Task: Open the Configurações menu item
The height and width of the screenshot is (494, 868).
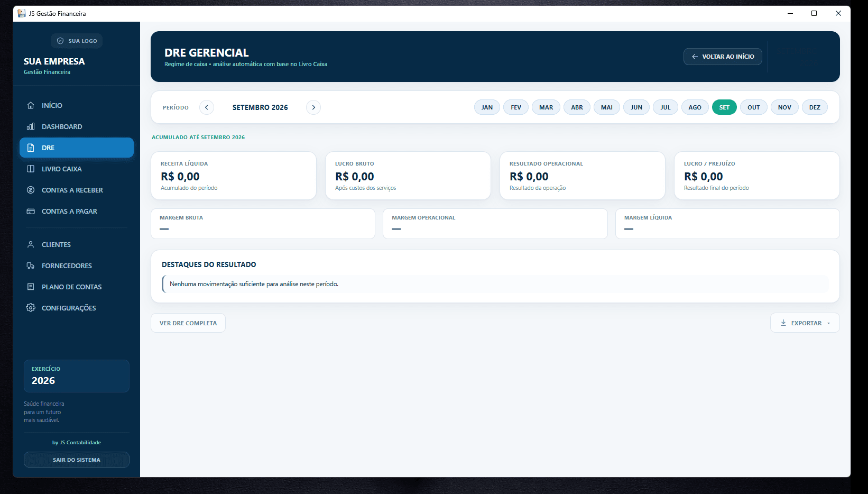Action: [77, 308]
